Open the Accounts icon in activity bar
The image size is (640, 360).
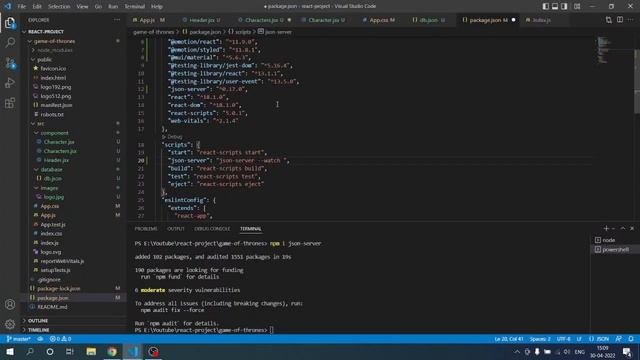[x=10, y=304]
